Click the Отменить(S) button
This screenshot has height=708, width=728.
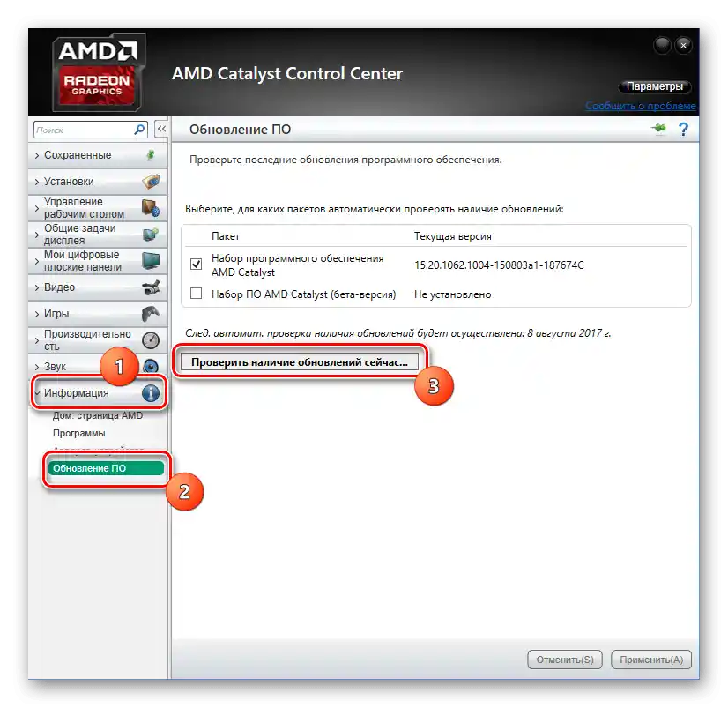pos(565,660)
